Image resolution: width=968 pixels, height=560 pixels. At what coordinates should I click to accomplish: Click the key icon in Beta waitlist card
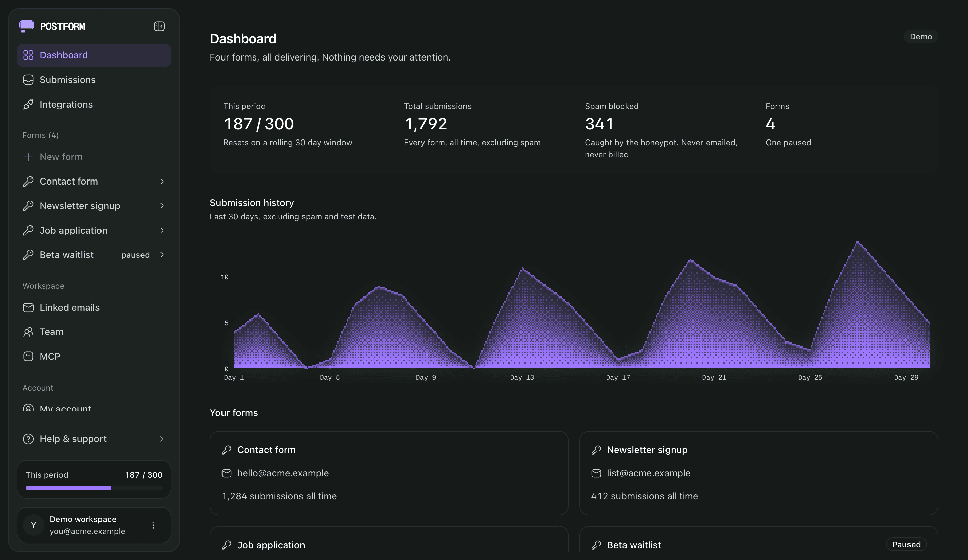pyautogui.click(x=596, y=545)
